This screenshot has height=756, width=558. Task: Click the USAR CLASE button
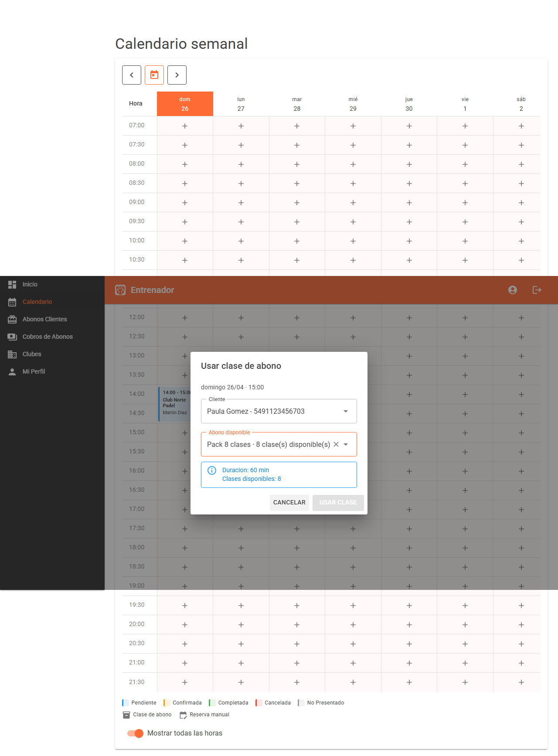[x=338, y=503]
